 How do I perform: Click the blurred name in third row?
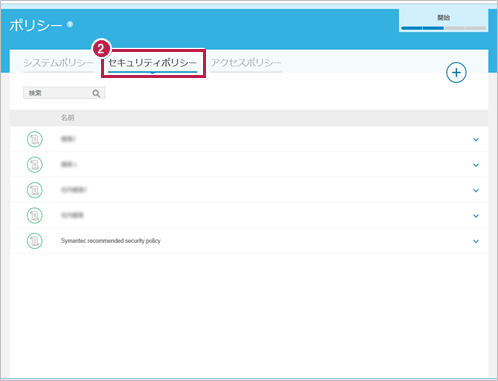(74, 190)
